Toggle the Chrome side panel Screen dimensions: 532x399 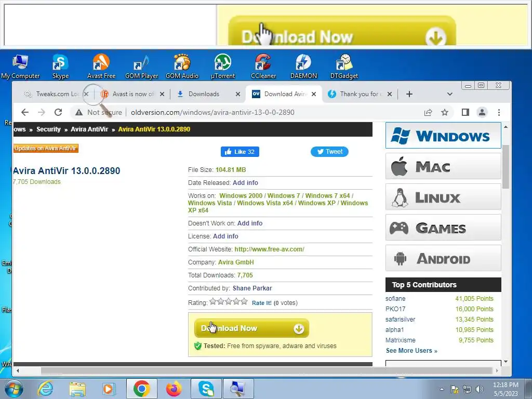click(x=465, y=112)
